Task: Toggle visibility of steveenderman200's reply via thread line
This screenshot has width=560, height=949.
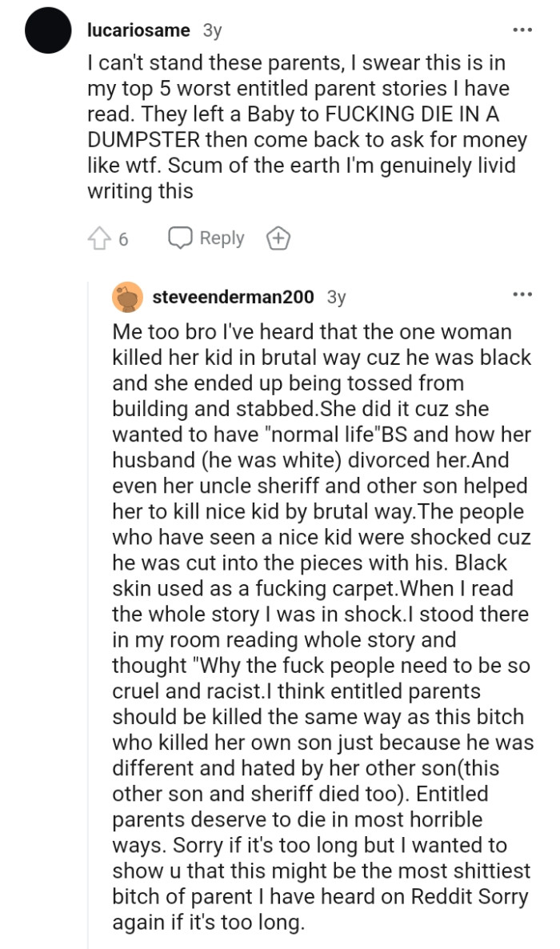Action: (90, 560)
